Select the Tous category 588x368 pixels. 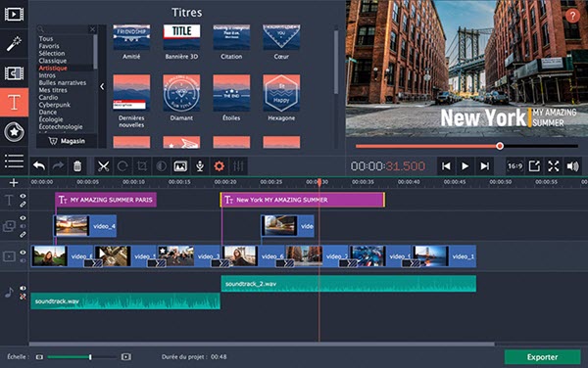pos(46,38)
